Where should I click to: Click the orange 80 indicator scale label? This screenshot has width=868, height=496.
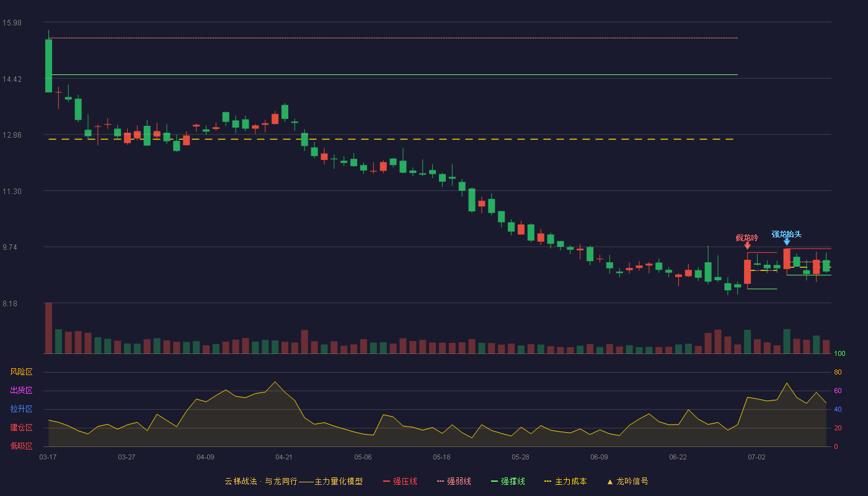[838, 372]
